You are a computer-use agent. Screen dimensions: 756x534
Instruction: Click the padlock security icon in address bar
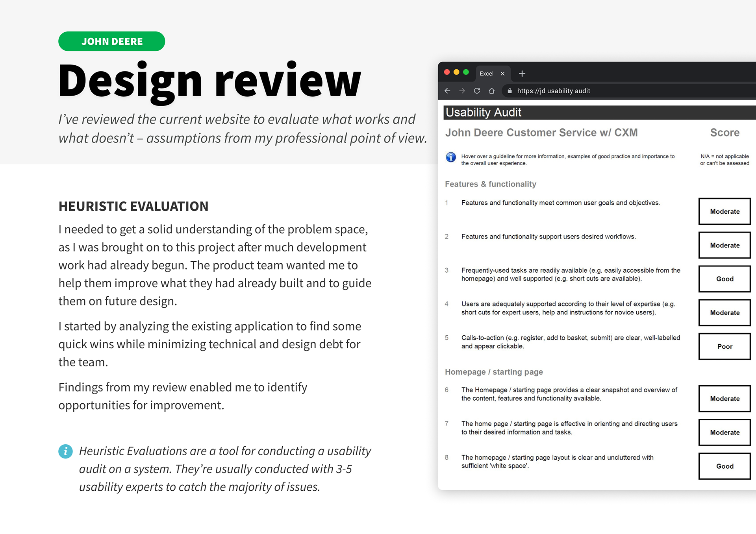point(510,91)
